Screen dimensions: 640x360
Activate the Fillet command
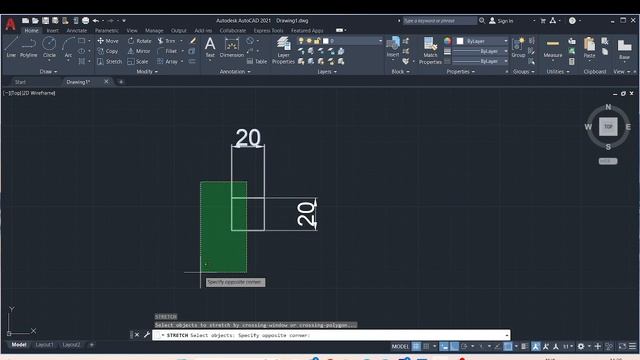[x=167, y=51]
